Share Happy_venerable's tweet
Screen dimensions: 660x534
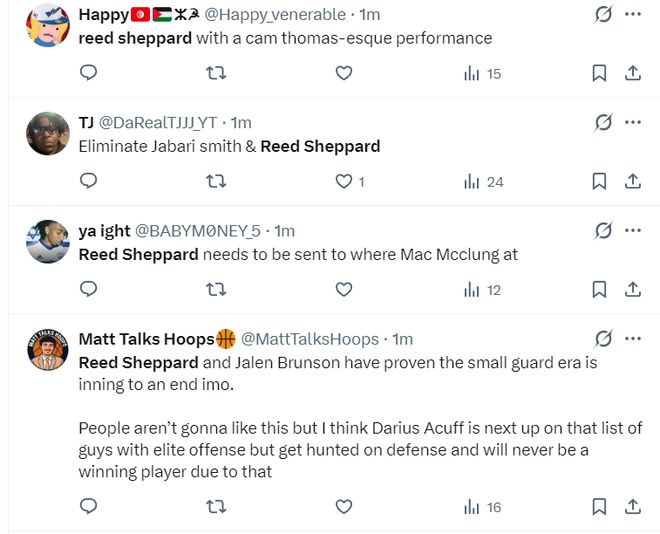pyautogui.click(x=632, y=73)
